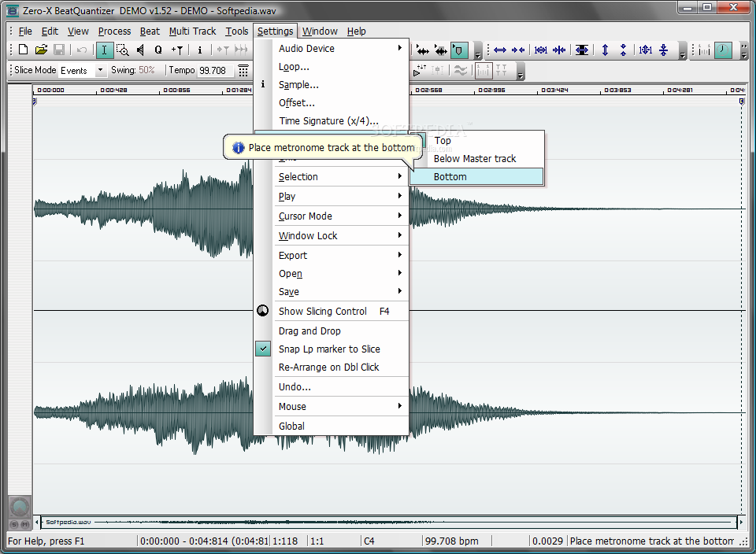Toggle the beat grid display button
The width and height of the screenshot is (756, 554).
coord(483,70)
